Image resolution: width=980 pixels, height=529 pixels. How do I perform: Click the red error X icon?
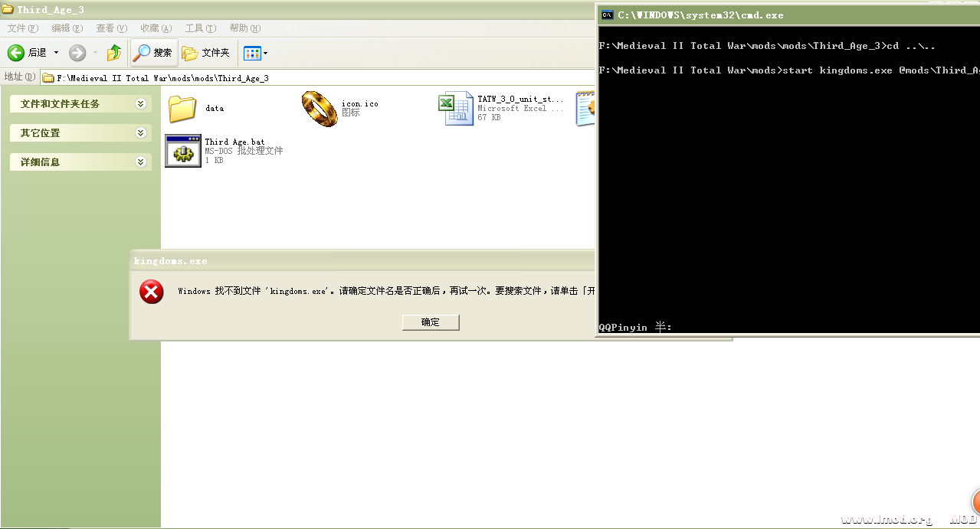pos(151,292)
